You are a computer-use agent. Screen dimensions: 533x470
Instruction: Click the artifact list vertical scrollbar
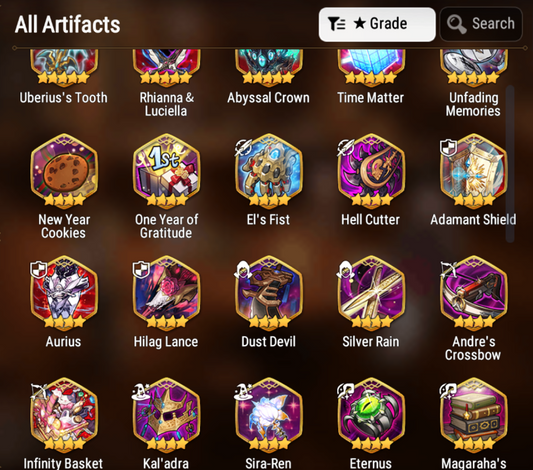[x=510, y=164]
